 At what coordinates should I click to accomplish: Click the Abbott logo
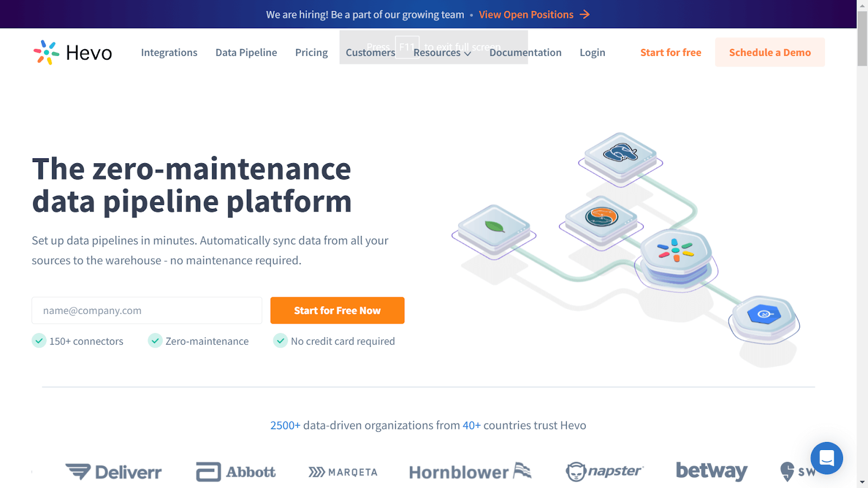point(235,471)
